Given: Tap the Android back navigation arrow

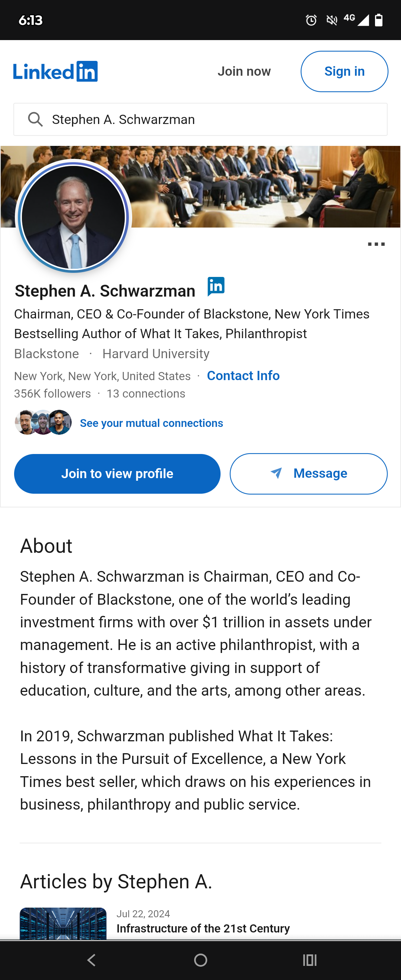Looking at the screenshot, I should 91,960.
